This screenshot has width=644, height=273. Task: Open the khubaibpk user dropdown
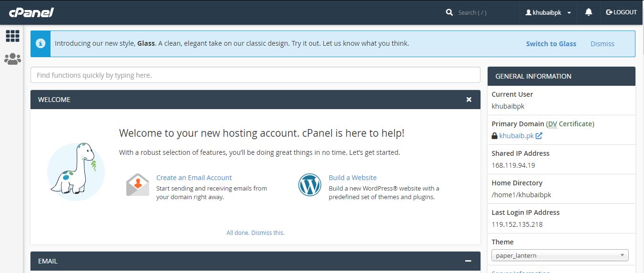(548, 12)
